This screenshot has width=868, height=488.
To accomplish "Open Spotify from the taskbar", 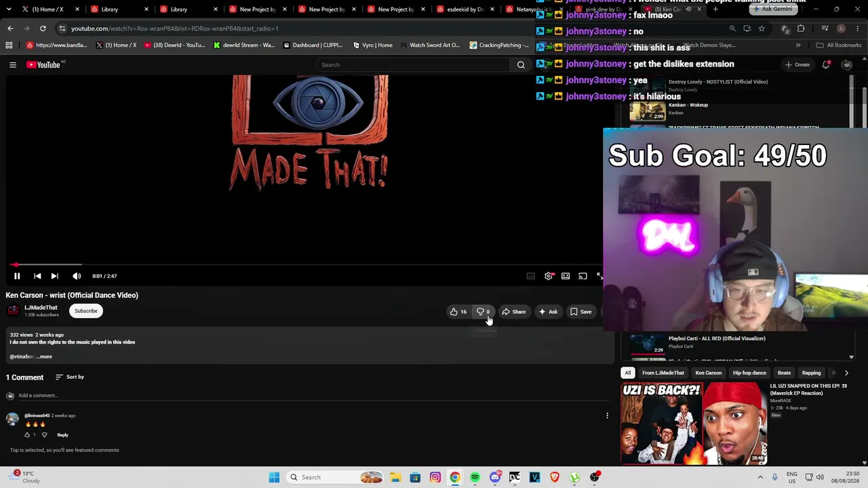I will 475,477.
